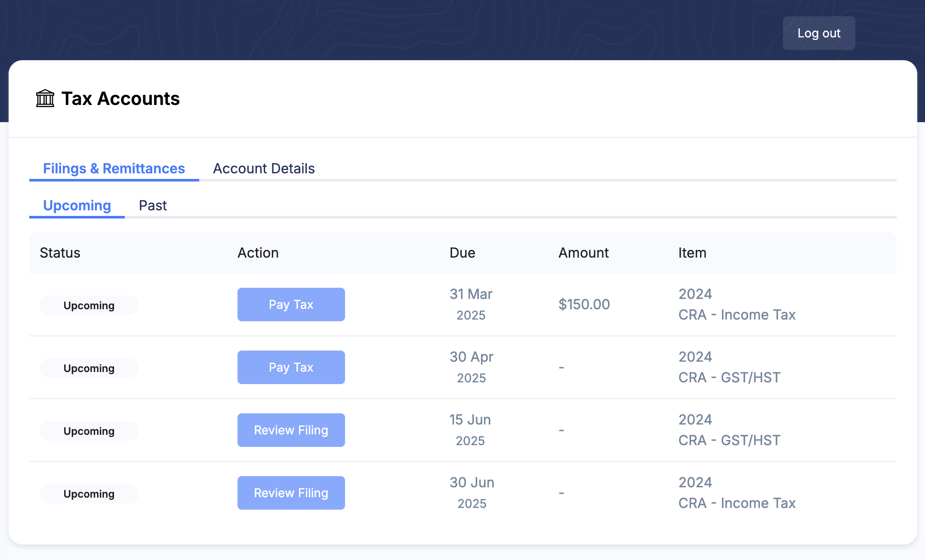The height and width of the screenshot is (560, 925).
Task: Select the $150.00 amount cell
Action: pos(584,305)
